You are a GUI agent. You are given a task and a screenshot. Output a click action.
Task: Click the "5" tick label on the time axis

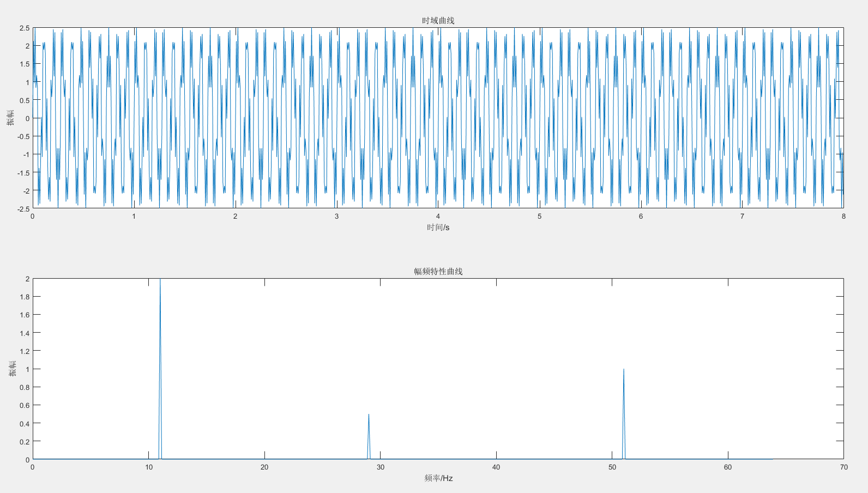tap(540, 217)
